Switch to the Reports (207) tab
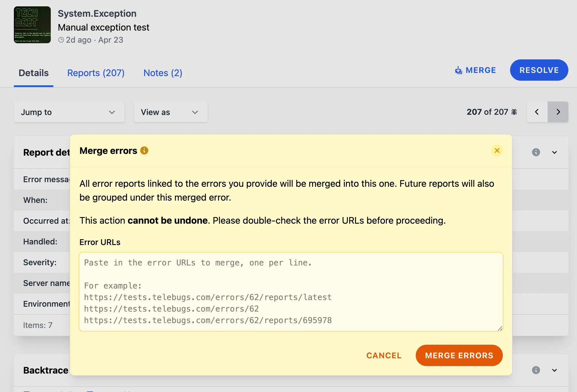Viewport: 577px width, 392px height. coord(96,73)
